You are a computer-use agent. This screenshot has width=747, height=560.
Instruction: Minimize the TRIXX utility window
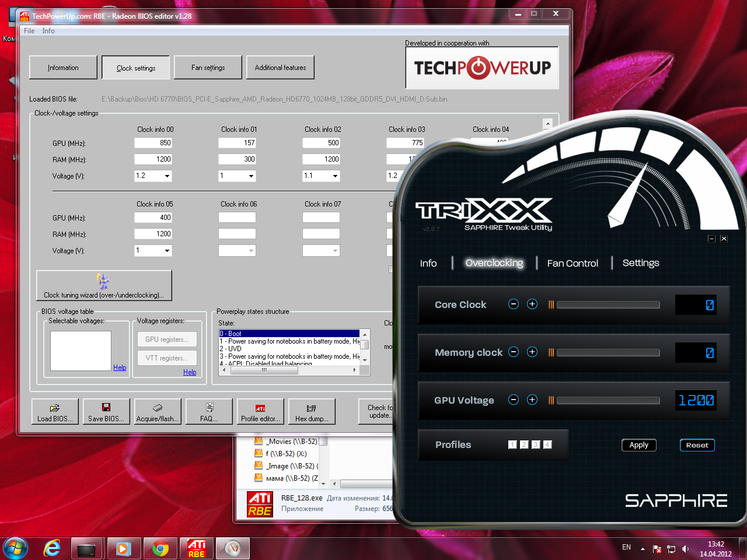(711, 239)
